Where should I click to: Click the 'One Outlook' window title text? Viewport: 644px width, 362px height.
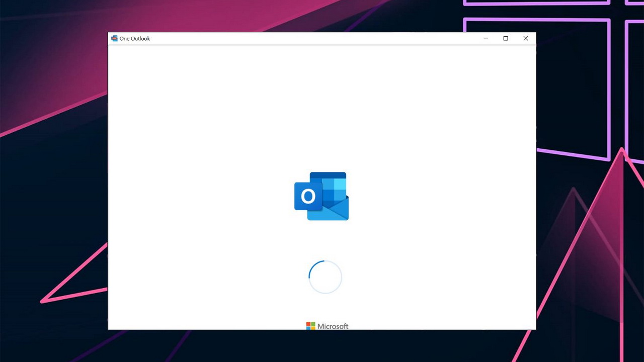[134, 39]
